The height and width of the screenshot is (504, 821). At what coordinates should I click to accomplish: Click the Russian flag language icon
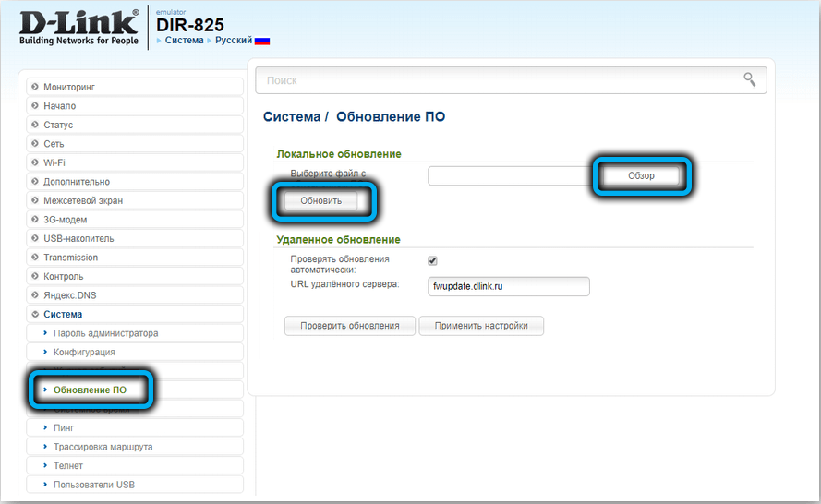(262, 42)
